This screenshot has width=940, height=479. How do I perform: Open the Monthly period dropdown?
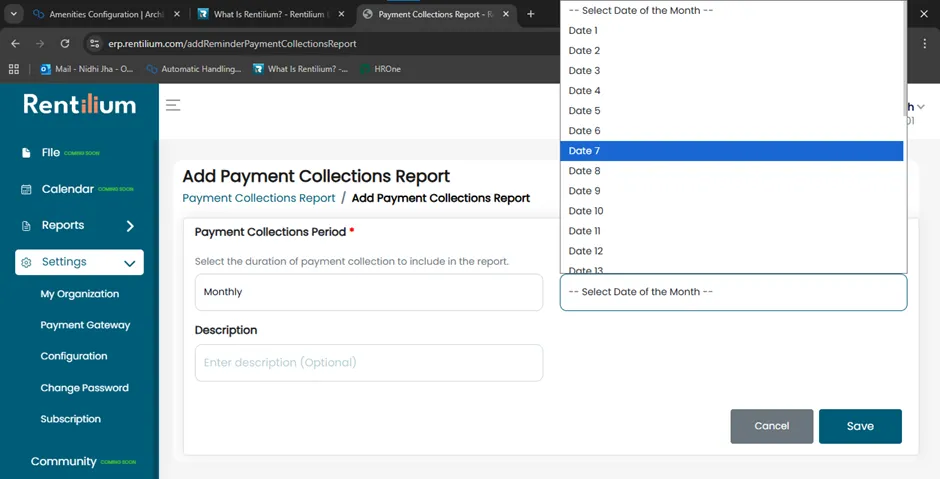369,292
